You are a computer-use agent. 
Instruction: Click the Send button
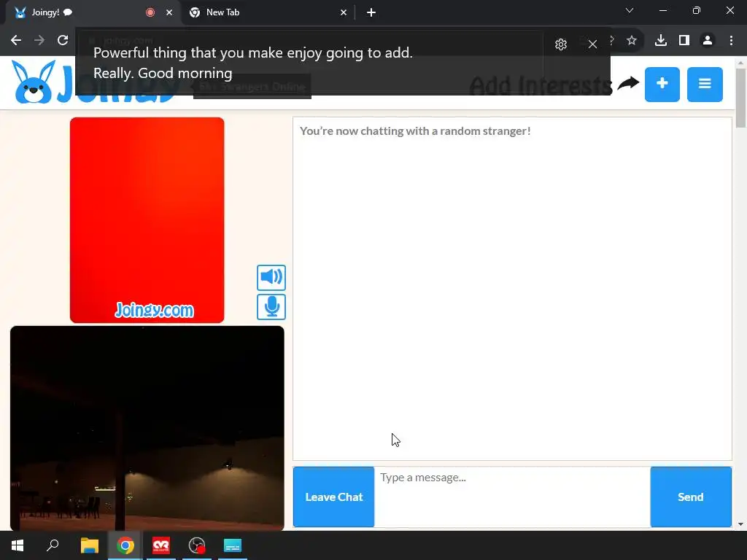691,497
